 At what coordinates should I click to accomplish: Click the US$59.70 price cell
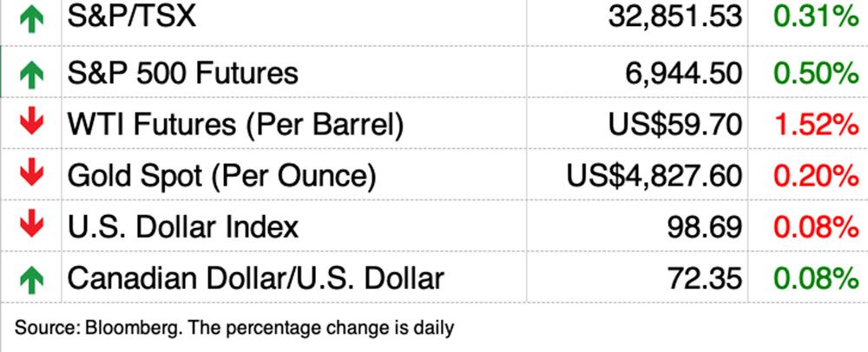point(674,125)
